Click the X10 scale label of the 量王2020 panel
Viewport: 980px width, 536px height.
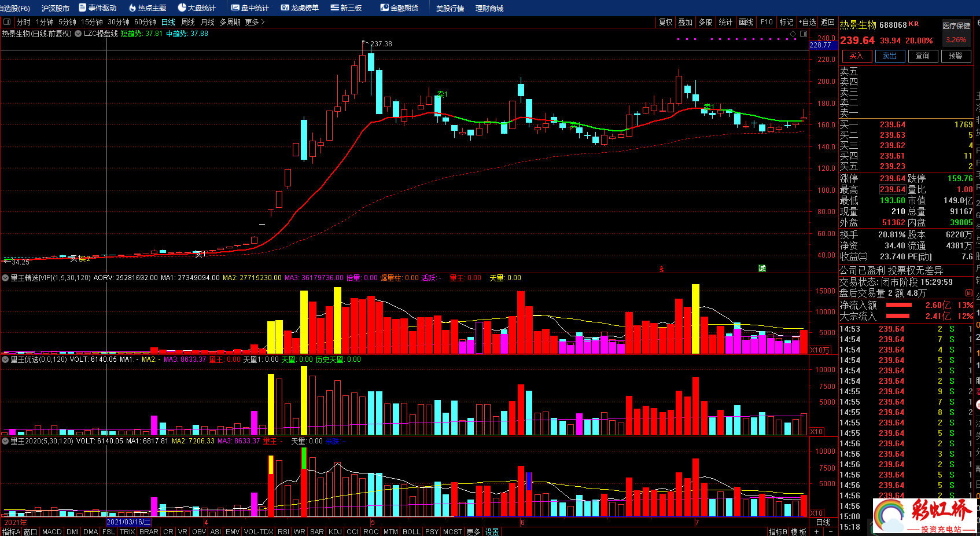click(x=816, y=513)
